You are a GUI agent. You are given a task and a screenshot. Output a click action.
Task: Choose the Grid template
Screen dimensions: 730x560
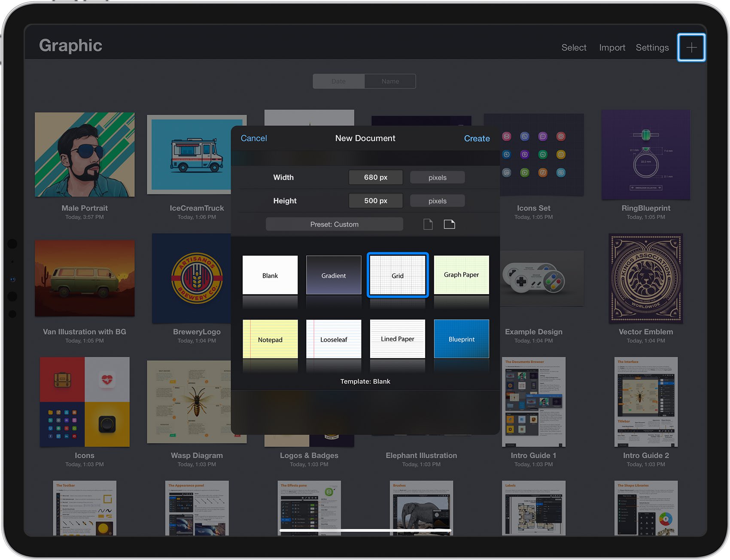pyautogui.click(x=398, y=275)
